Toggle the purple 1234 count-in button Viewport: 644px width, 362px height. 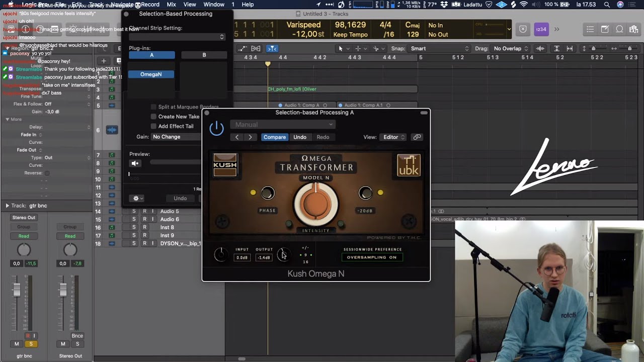(x=541, y=29)
